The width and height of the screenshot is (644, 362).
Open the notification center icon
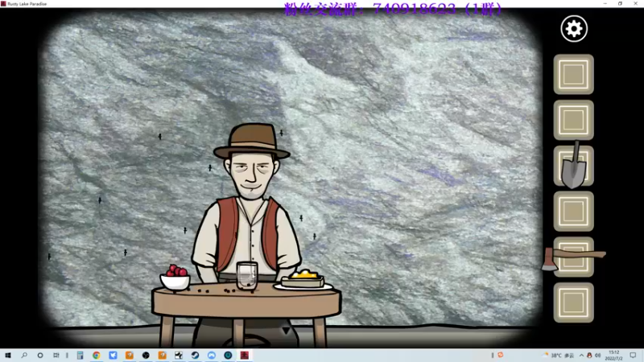[633, 356]
